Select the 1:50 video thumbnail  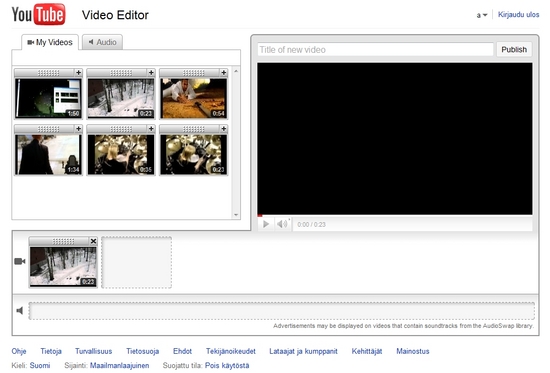coord(48,98)
